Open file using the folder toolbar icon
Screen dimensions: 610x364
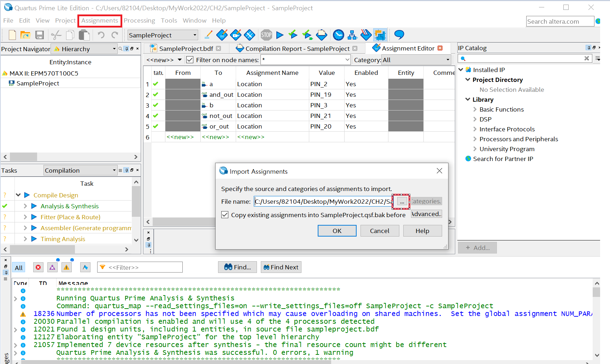[x=25, y=35]
